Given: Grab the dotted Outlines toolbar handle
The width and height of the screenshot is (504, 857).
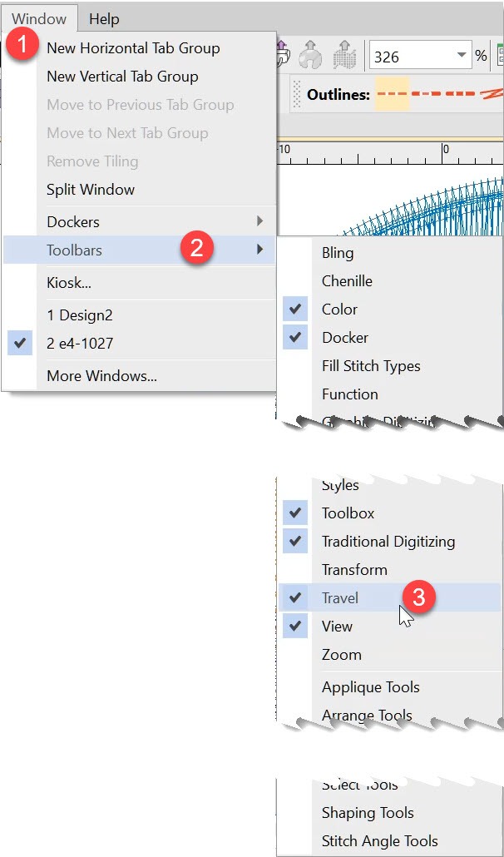Looking at the screenshot, I should coord(295,95).
